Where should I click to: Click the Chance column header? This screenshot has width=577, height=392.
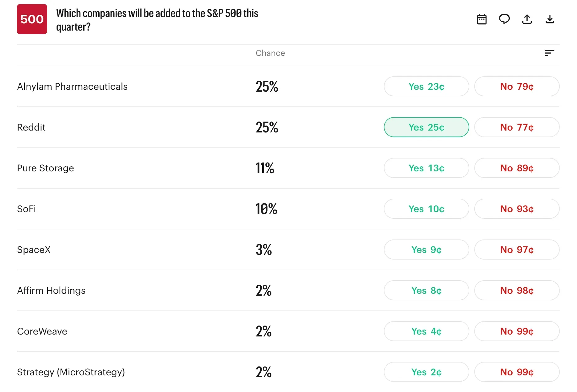click(x=270, y=53)
